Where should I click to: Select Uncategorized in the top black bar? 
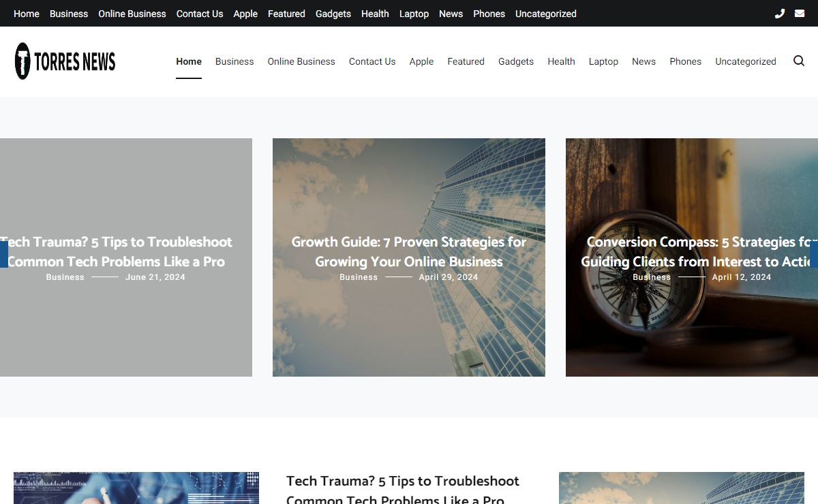546,14
